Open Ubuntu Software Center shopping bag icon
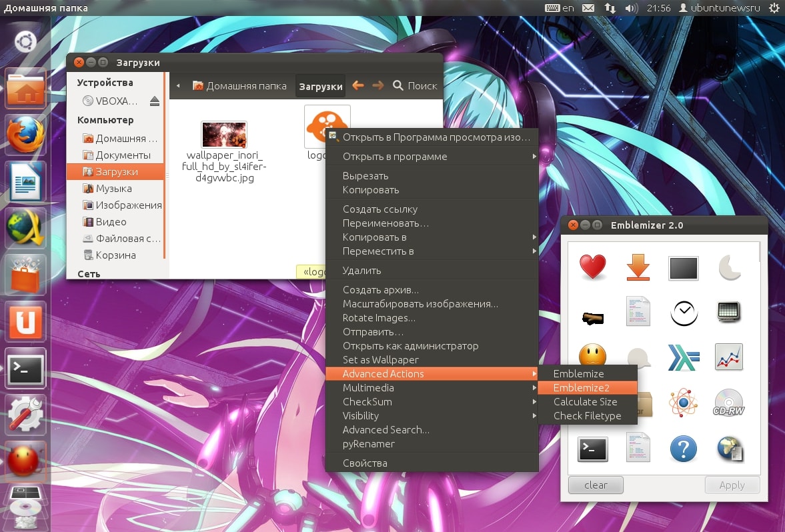 pyautogui.click(x=25, y=275)
